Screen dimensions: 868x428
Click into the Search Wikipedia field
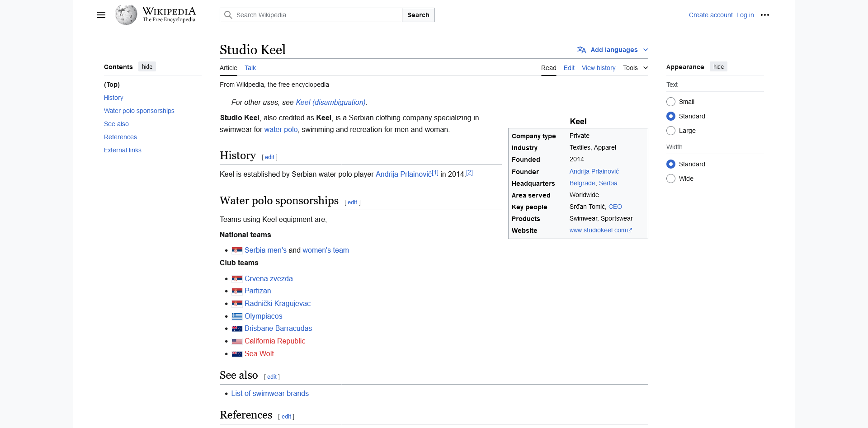pos(316,15)
